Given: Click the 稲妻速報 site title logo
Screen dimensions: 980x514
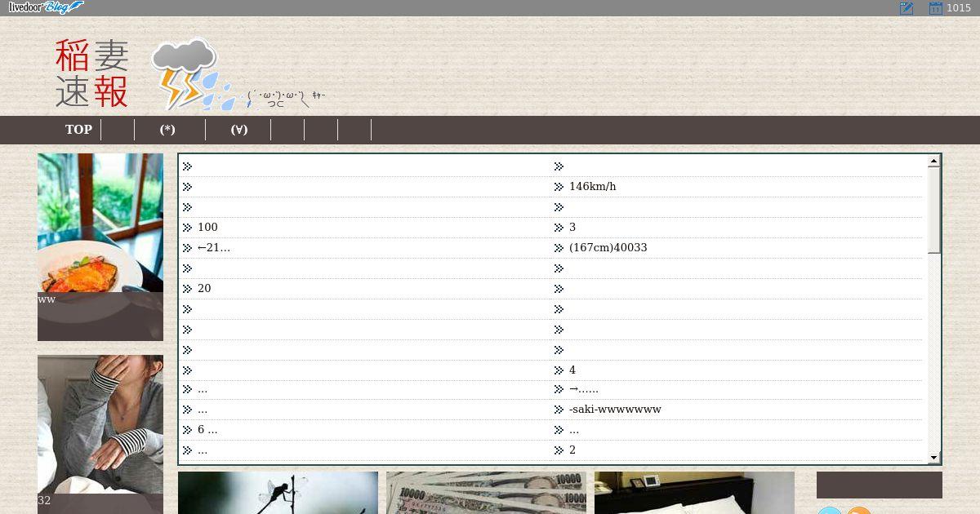Looking at the screenshot, I should point(92,73).
